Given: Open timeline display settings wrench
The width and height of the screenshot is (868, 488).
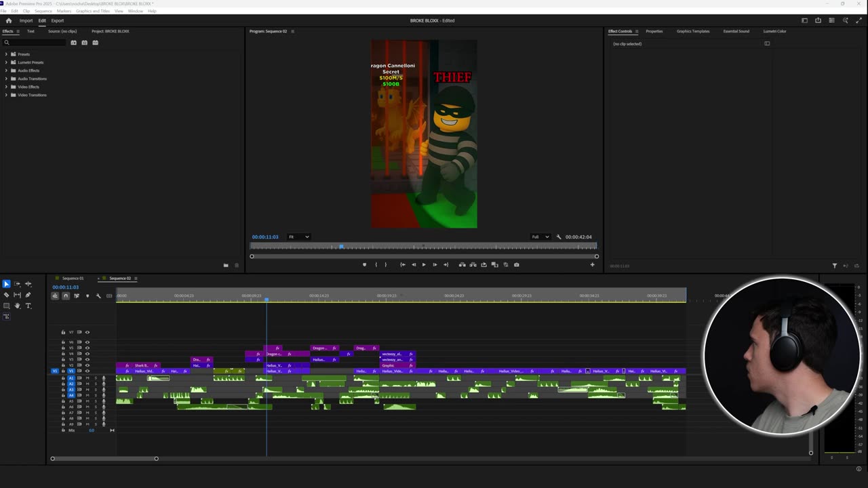Looking at the screenshot, I should 98,296.
